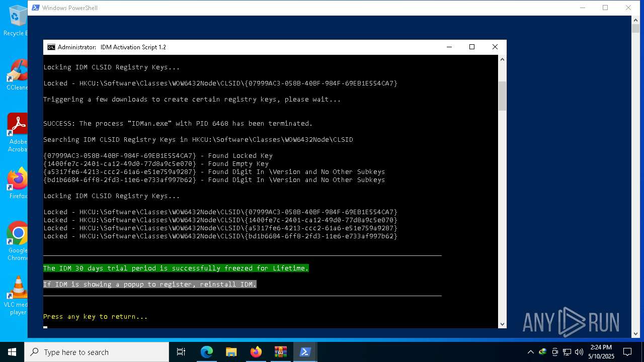
Task: Maximize the IDM Activation Script window
Action: [472, 47]
